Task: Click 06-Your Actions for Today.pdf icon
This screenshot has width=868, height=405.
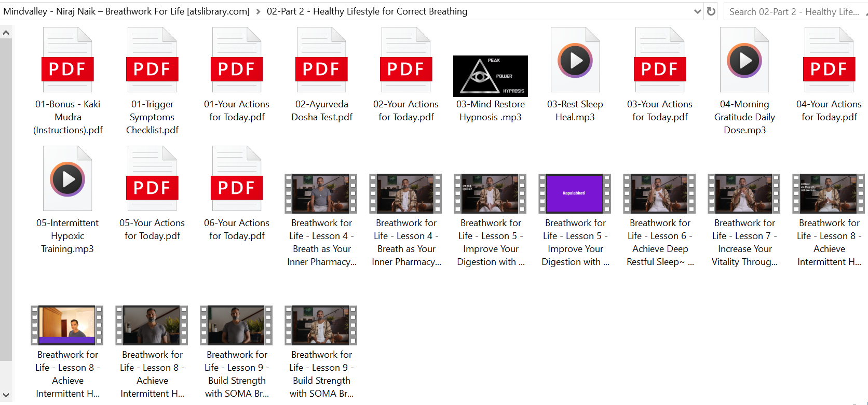Action: pos(237,179)
